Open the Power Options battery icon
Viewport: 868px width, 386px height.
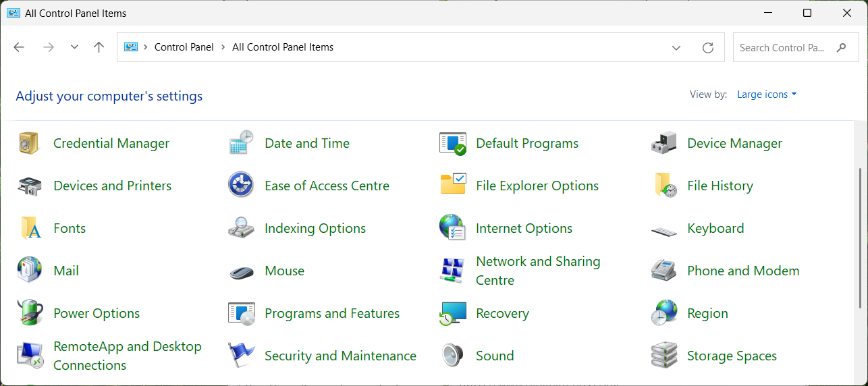(30, 313)
